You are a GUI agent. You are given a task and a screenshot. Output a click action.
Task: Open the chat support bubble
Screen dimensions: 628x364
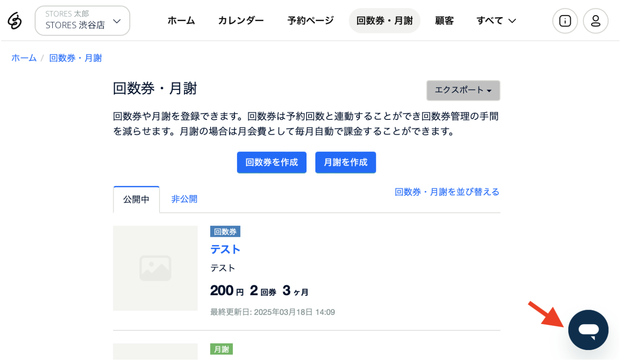pyautogui.click(x=588, y=330)
